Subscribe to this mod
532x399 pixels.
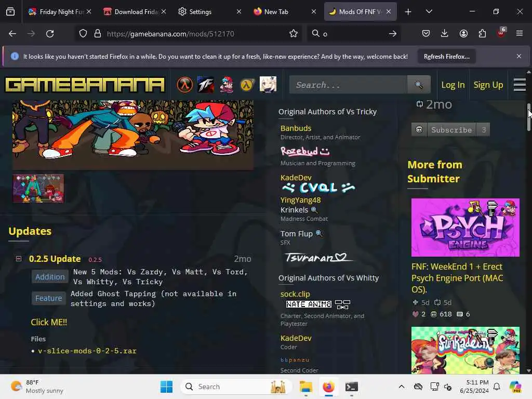coord(450,129)
